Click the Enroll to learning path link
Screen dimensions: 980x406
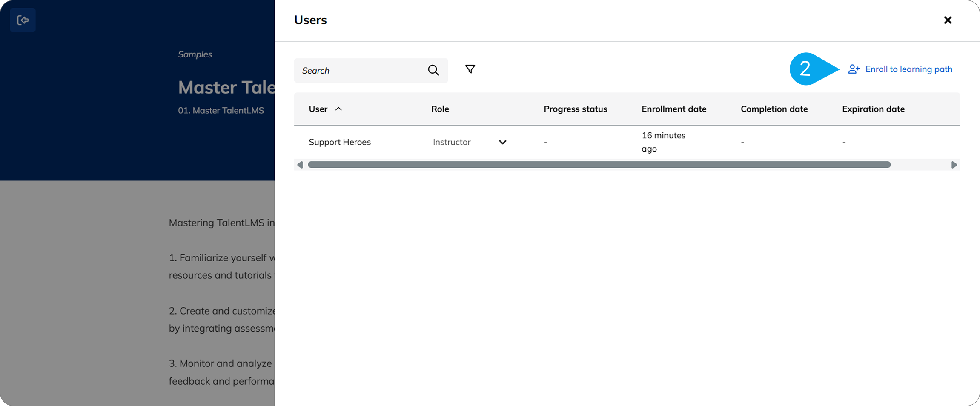pos(908,69)
